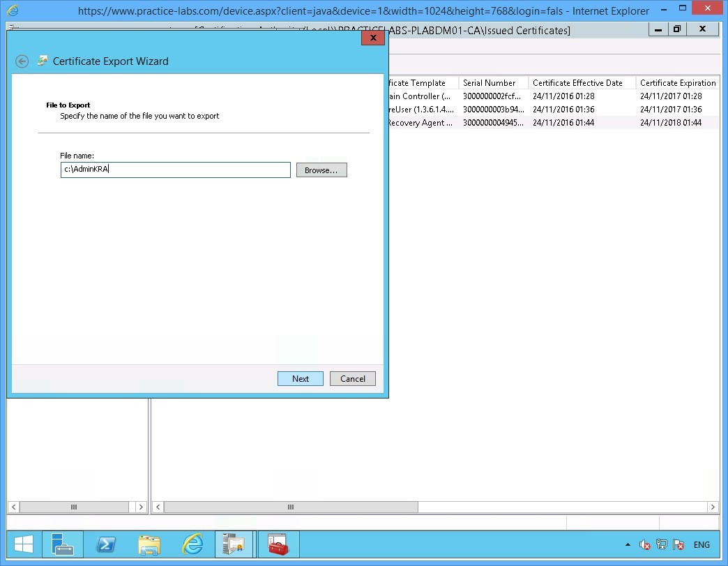Sort by Certificate Expiration column header

point(676,82)
